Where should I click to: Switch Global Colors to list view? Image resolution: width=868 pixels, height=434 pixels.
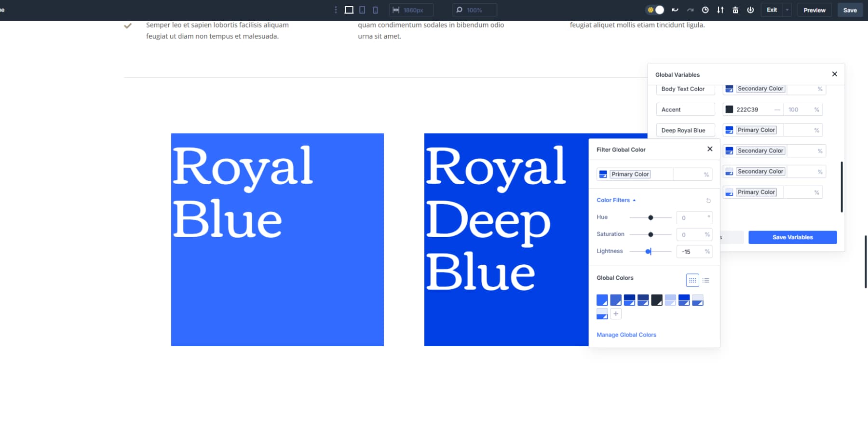pos(706,280)
